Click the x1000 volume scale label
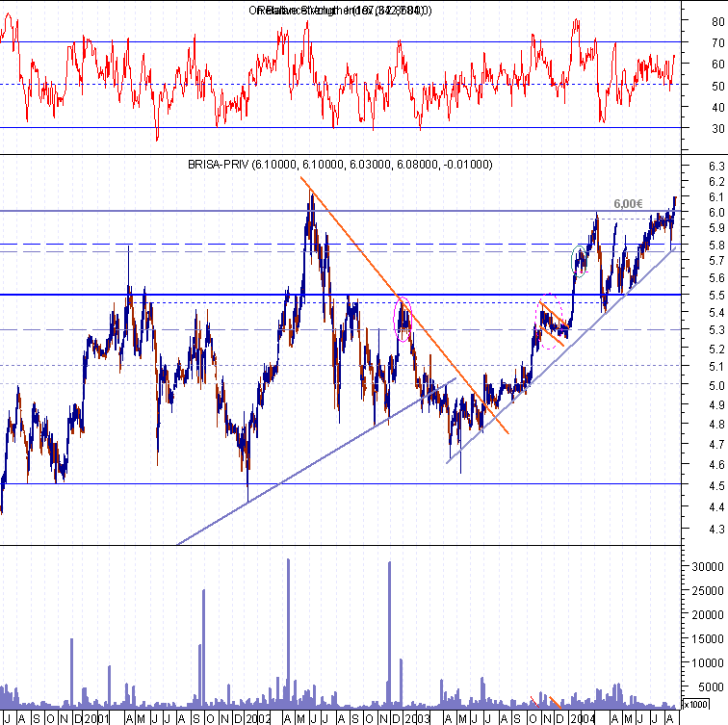The height and width of the screenshot is (725, 728). [x=696, y=704]
